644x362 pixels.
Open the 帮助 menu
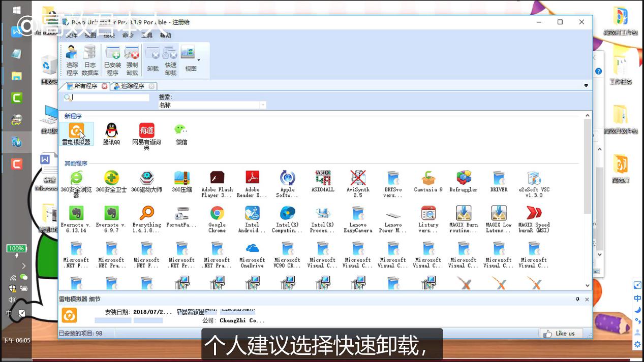[166, 35]
